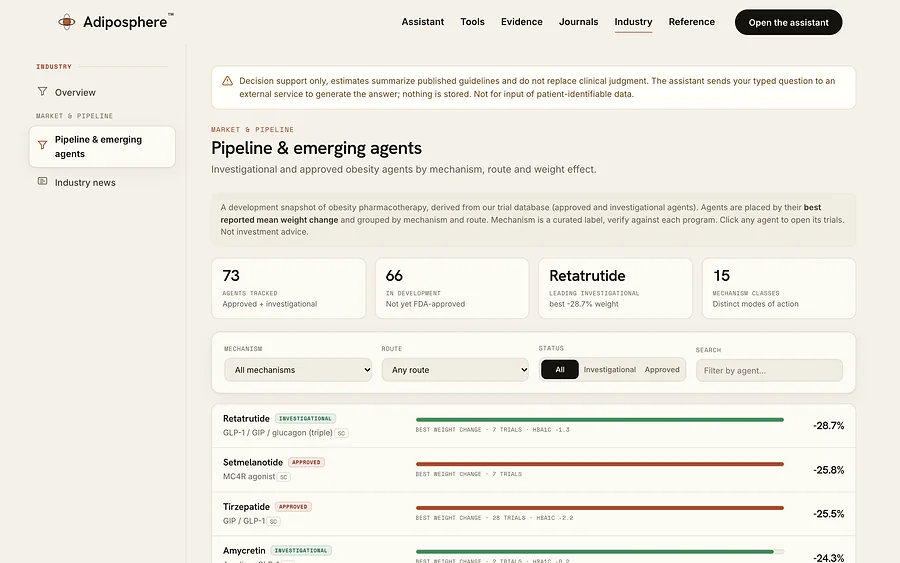The height and width of the screenshot is (563, 900).
Task: Click the -28.7% value
Action: click(x=828, y=426)
